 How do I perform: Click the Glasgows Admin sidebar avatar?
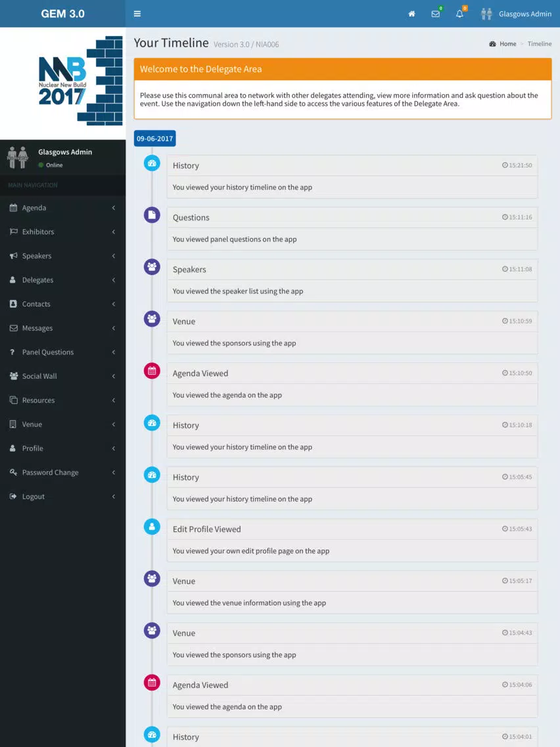pos(18,157)
